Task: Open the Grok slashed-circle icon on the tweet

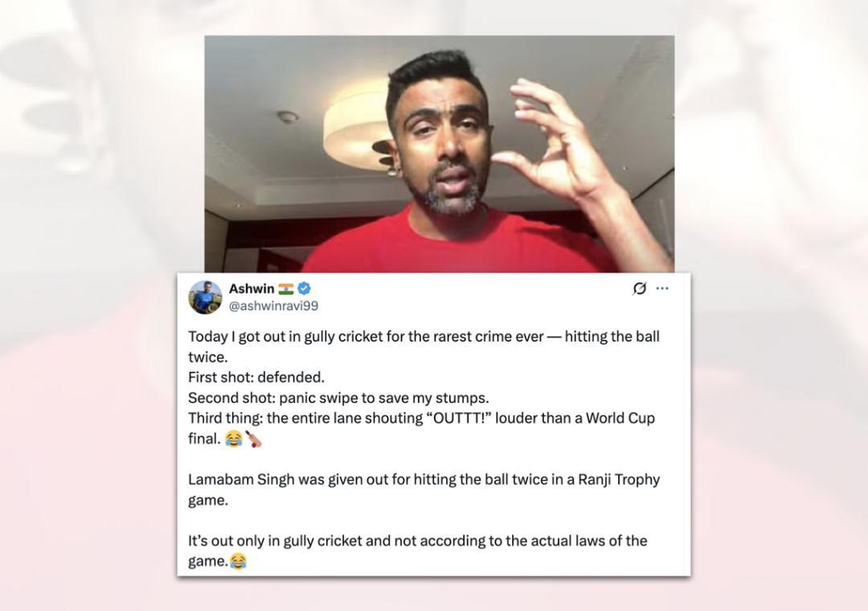Action: click(640, 288)
